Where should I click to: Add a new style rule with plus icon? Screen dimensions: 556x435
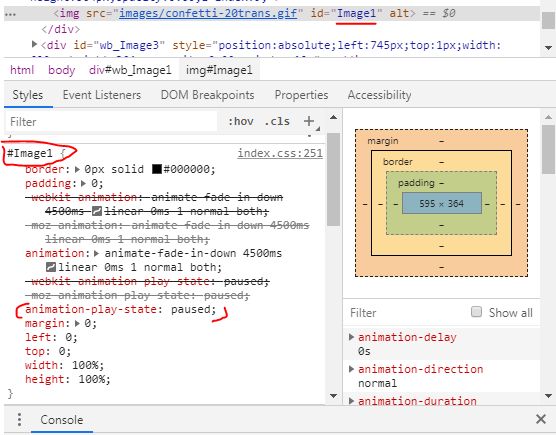[309, 121]
